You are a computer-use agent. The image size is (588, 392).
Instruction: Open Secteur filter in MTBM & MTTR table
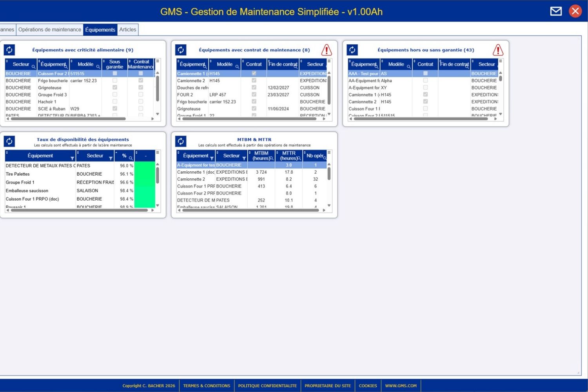coord(244,158)
